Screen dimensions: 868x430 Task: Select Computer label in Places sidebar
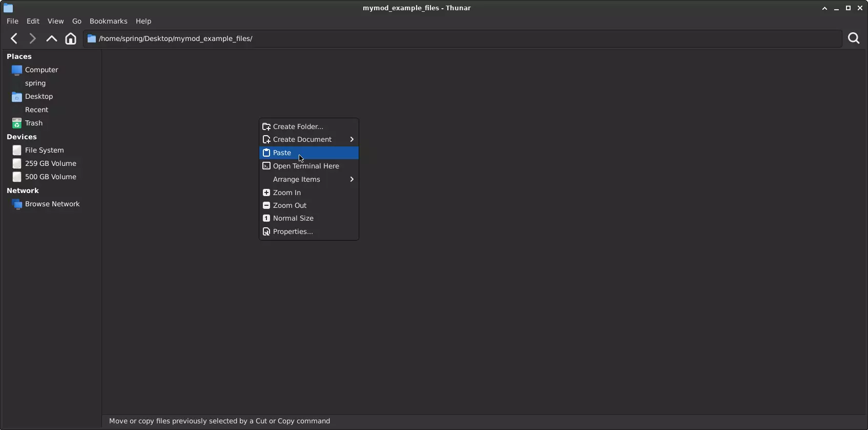[42, 70]
